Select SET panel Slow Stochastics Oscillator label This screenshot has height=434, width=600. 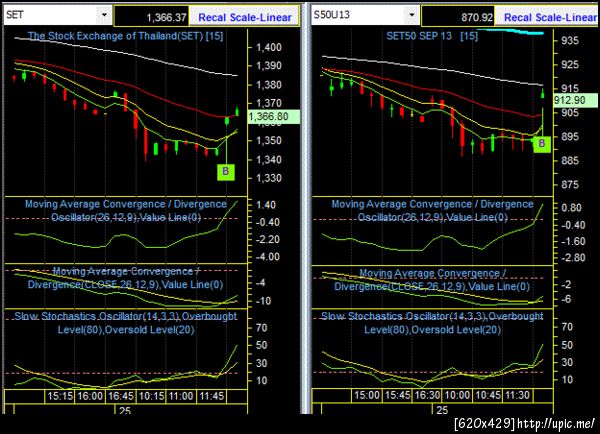point(126,323)
